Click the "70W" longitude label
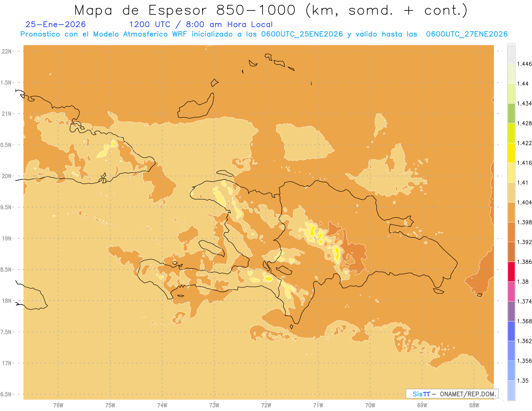Image resolution: width=532 pixels, height=411 pixels. point(370,405)
